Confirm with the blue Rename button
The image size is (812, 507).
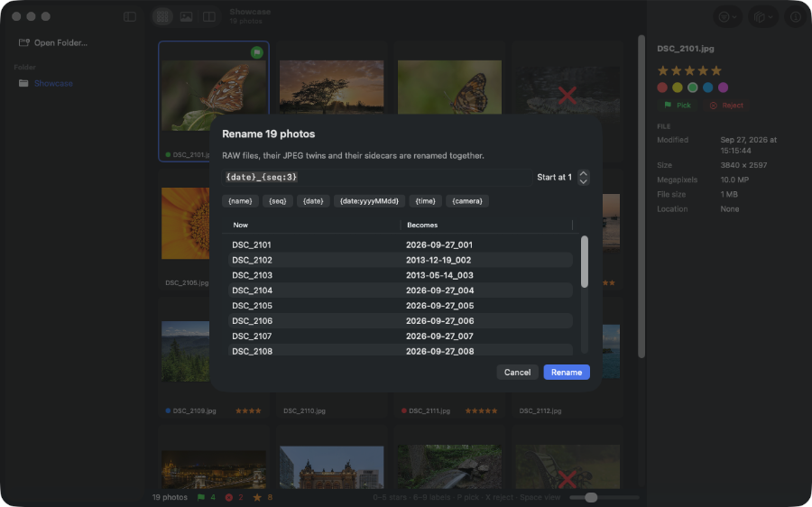coord(567,373)
